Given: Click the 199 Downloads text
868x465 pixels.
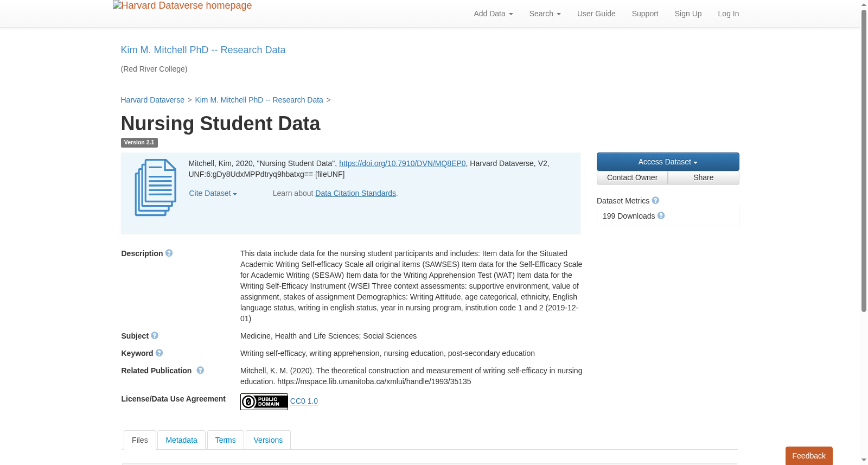Looking at the screenshot, I should pos(629,216).
